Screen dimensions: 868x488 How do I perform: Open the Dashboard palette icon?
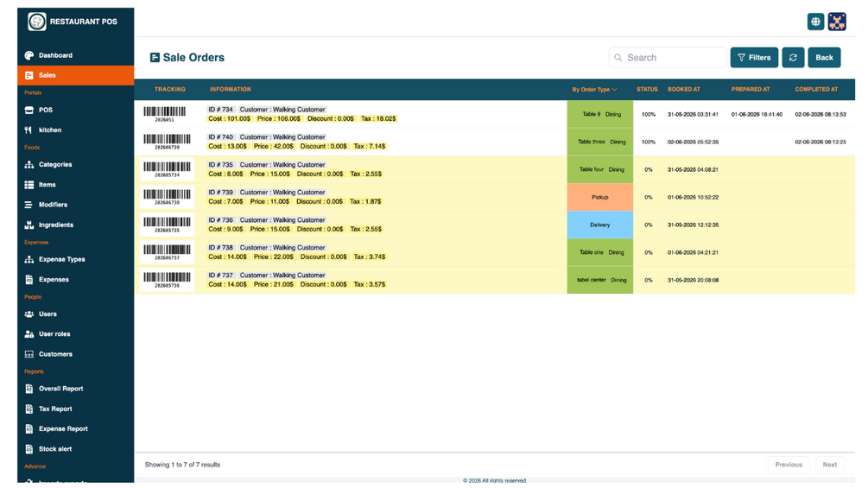click(x=29, y=55)
